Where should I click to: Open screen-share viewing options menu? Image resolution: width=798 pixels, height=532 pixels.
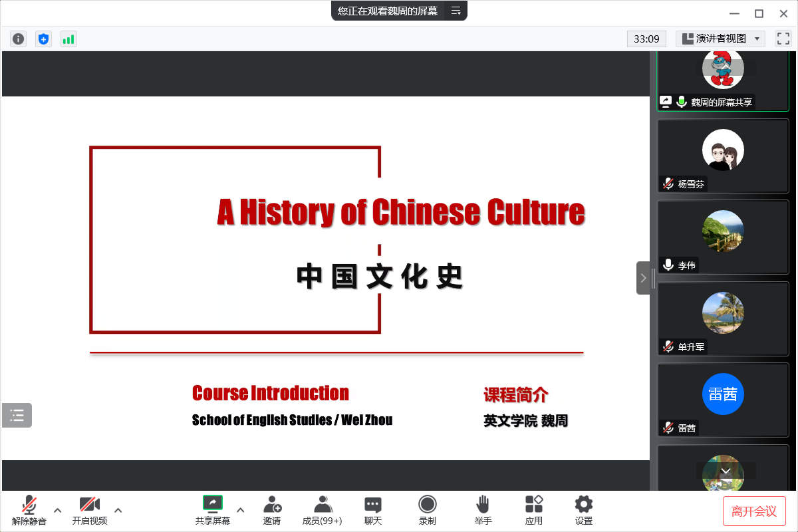click(x=456, y=11)
